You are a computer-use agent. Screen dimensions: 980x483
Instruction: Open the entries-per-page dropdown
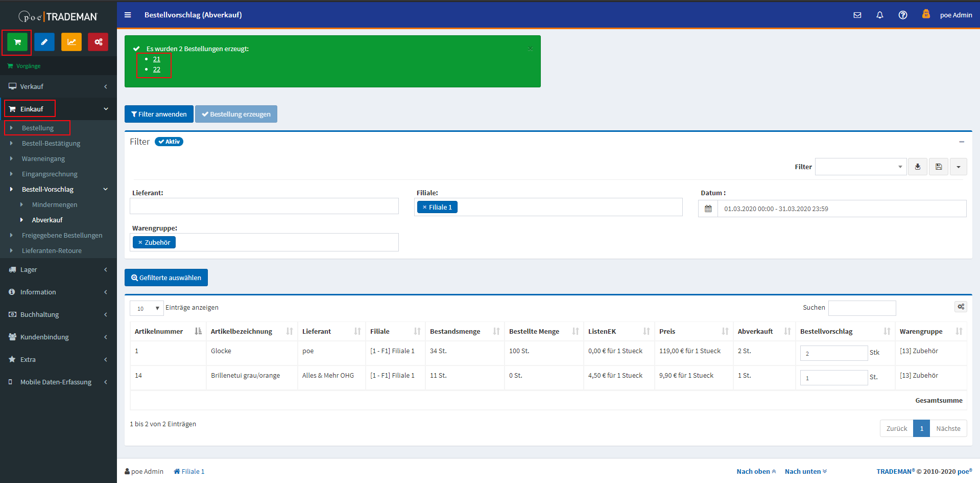[147, 308]
